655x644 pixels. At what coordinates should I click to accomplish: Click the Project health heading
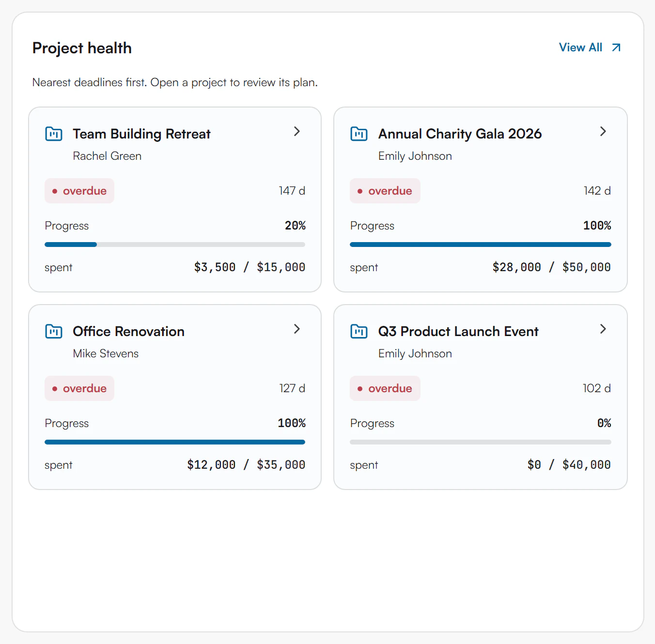(82, 48)
